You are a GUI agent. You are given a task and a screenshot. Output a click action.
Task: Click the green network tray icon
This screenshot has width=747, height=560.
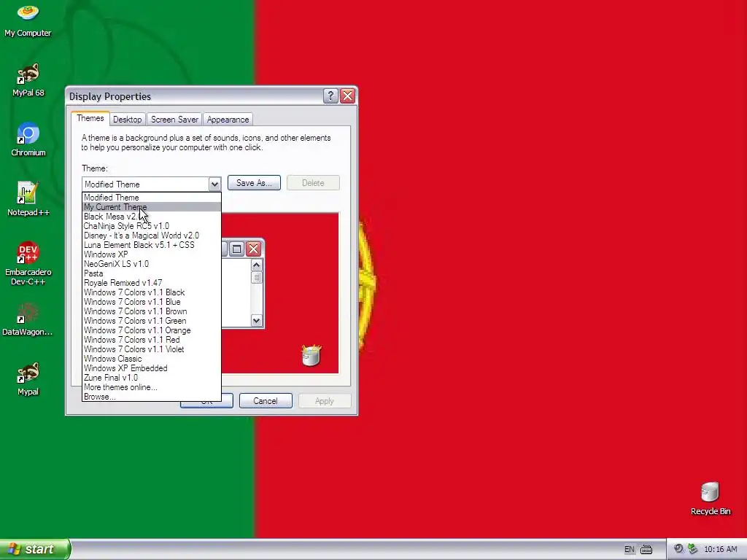(693, 549)
